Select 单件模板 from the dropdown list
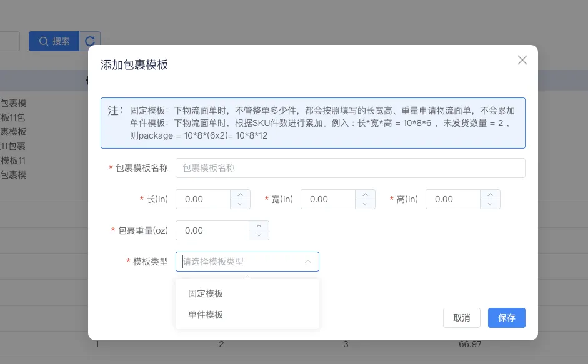Viewport: 588px width, 364px height. point(206,315)
